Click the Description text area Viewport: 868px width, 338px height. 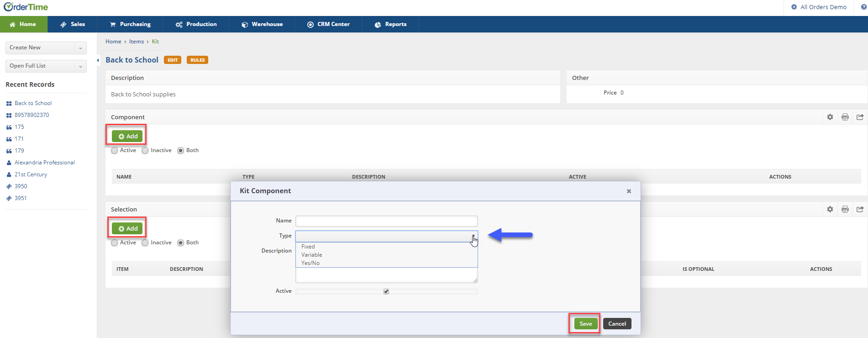pos(387,275)
